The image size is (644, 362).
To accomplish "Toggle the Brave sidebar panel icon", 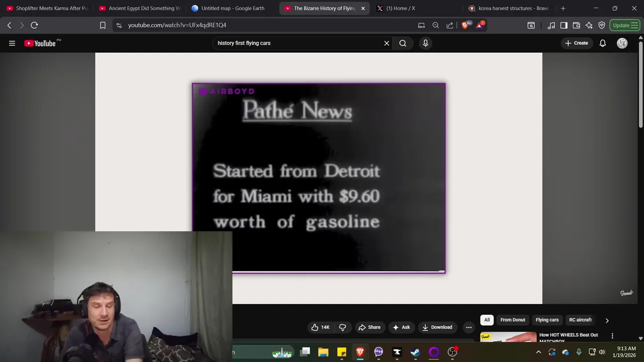I will coord(564,25).
